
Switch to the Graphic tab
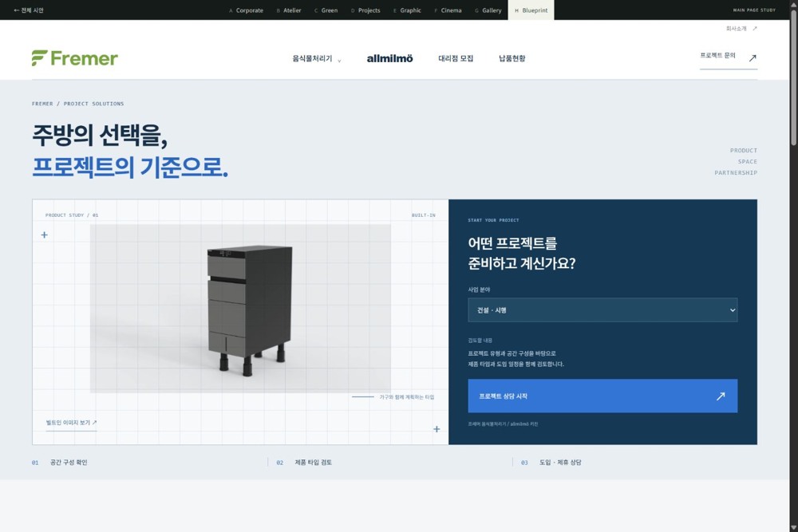tap(407, 10)
